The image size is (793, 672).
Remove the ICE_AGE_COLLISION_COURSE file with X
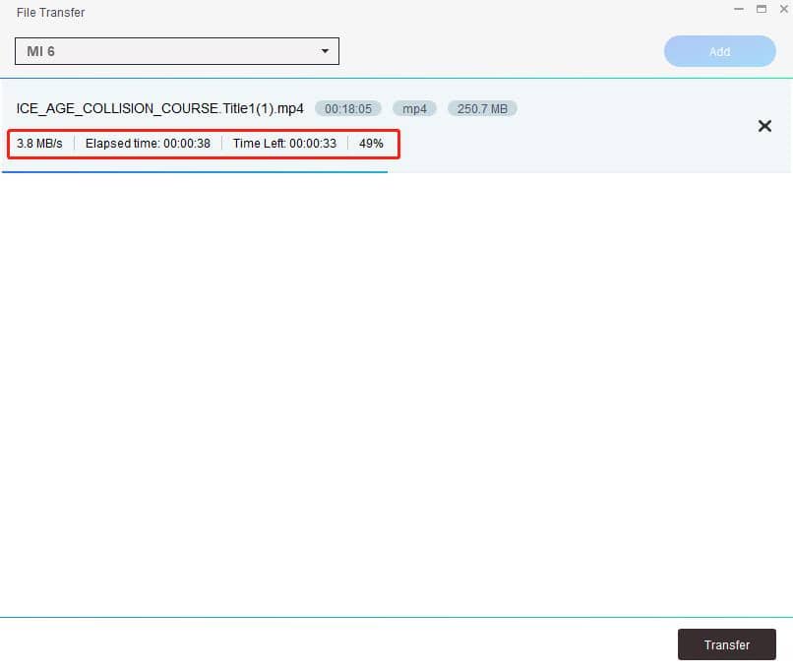pyautogui.click(x=764, y=126)
